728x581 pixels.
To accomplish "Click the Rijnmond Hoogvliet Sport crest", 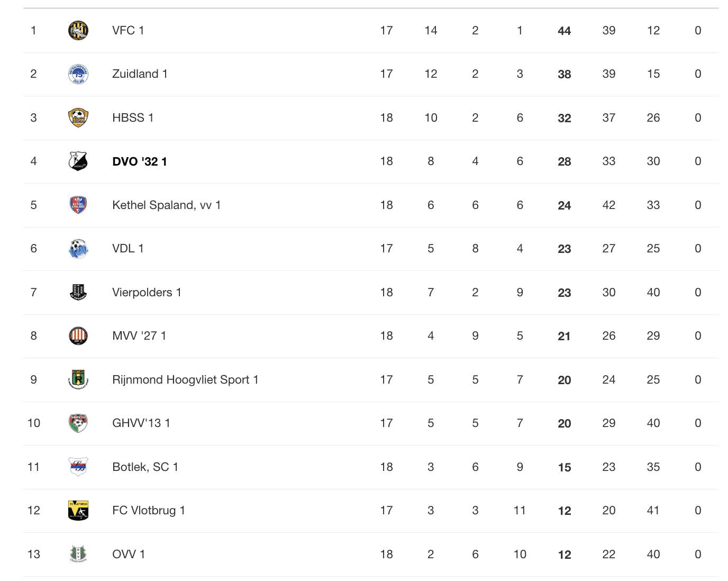I will pos(78,379).
